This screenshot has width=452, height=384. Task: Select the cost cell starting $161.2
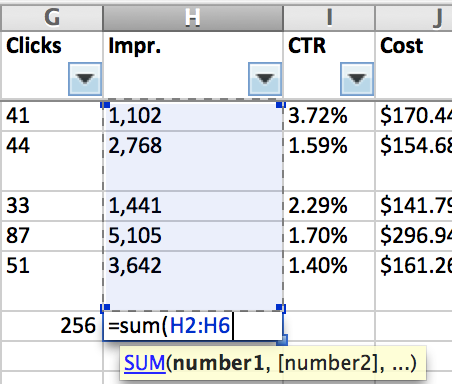point(414,281)
